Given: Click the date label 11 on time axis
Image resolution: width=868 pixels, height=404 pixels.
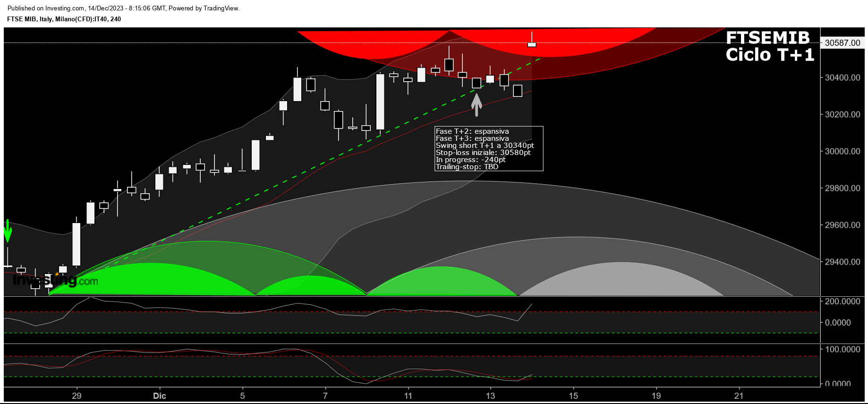Looking at the screenshot, I should click(408, 395).
